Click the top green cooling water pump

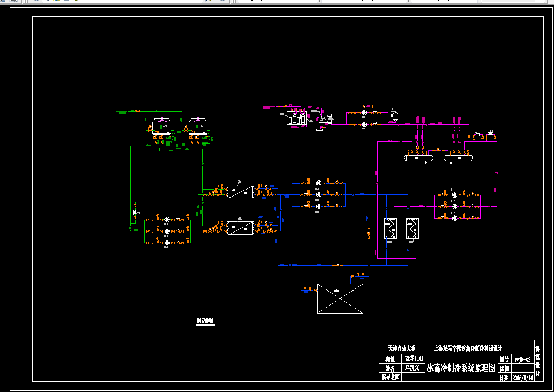pos(168,220)
